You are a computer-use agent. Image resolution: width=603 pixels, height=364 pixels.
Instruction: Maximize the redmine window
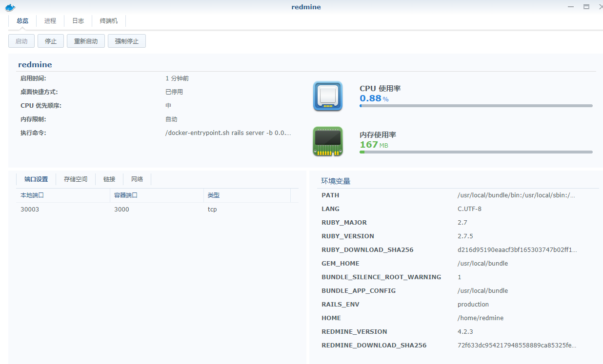tap(586, 7)
